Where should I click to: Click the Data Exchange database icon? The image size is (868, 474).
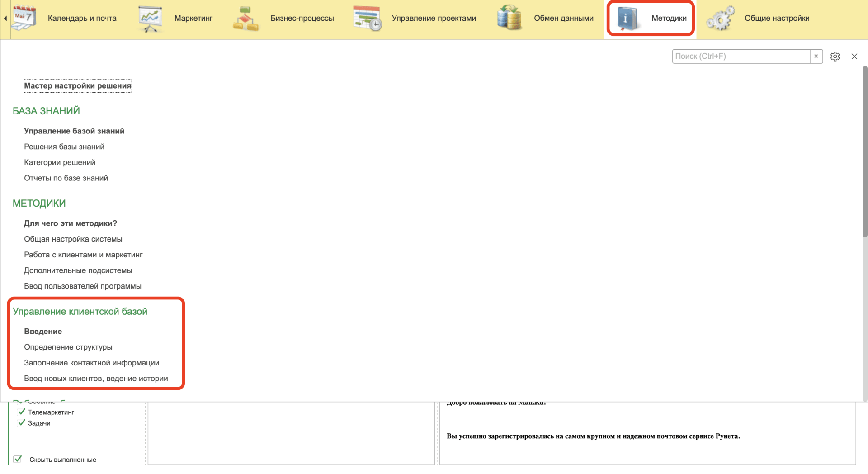coord(509,18)
